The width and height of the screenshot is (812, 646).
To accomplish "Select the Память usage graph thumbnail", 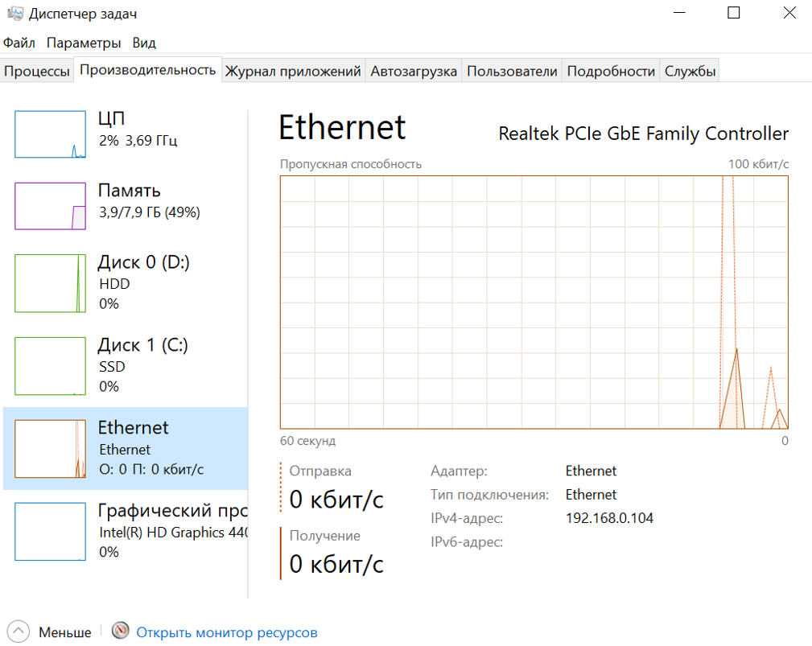I will (50, 206).
